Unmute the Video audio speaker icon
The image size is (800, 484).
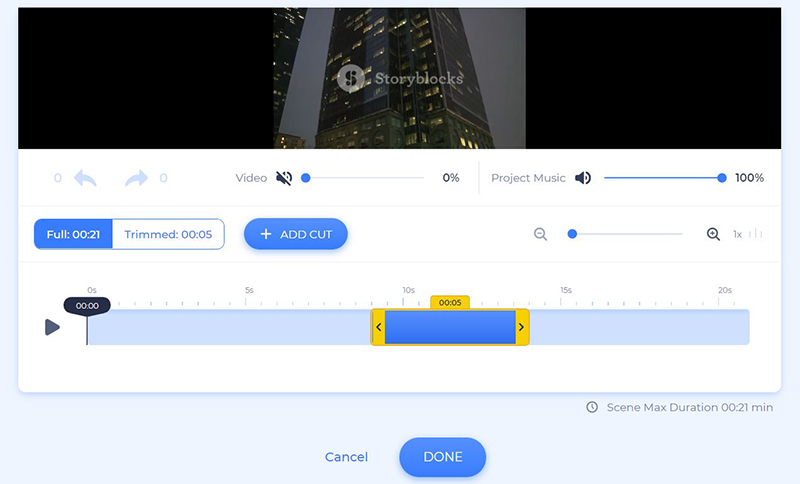point(284,178)
